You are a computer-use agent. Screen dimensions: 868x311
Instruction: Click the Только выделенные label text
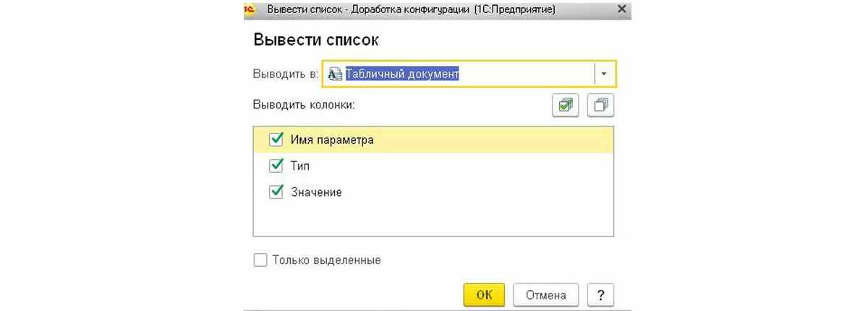(x=326, y=260)
